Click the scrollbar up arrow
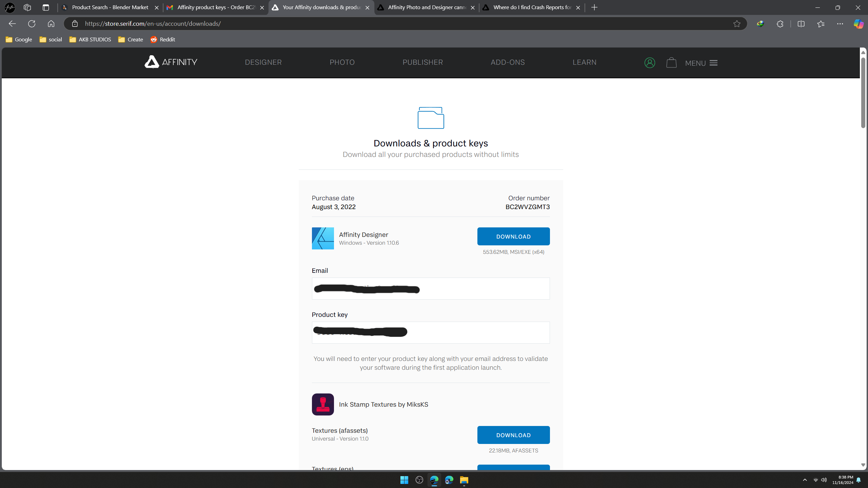 coord(863,52)
